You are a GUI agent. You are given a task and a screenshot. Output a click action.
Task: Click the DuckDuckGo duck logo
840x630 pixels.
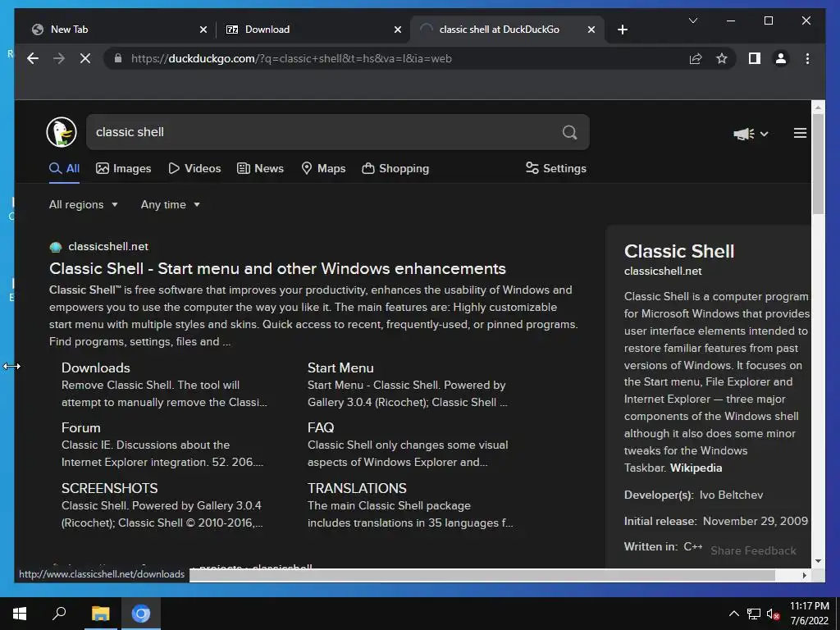62,132
